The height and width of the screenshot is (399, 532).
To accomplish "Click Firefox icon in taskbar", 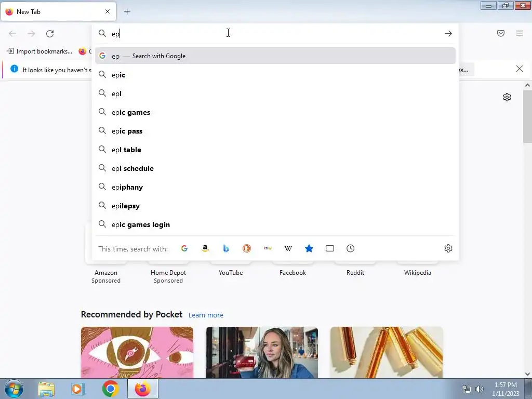I will (143, 389).
